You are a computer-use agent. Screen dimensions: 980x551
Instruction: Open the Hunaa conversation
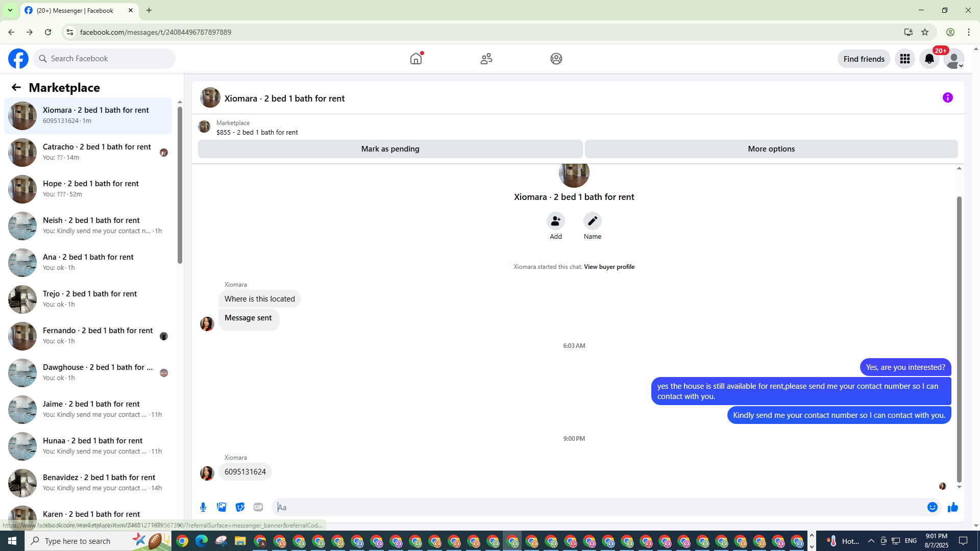[88, 446]
